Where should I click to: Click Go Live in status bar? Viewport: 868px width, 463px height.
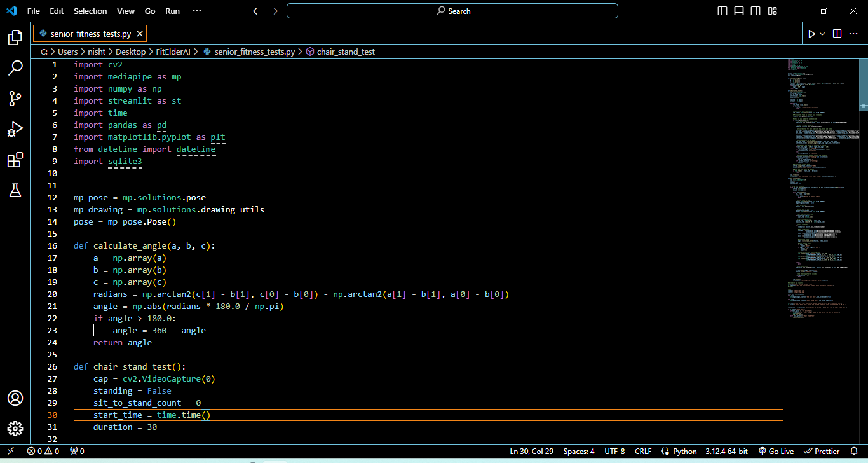click(776, 451)
